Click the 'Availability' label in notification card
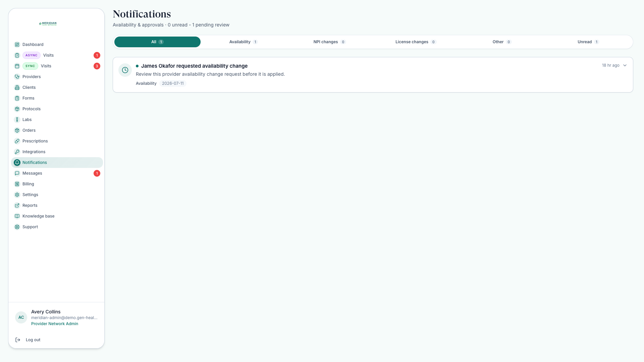This screenshot has height=362, width=644. (146, 83)
